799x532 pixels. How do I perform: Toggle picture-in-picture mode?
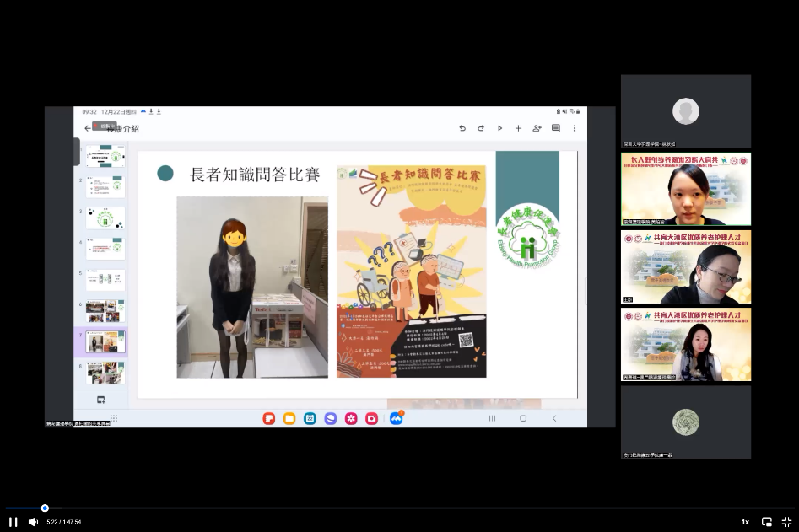coord(767,522)
